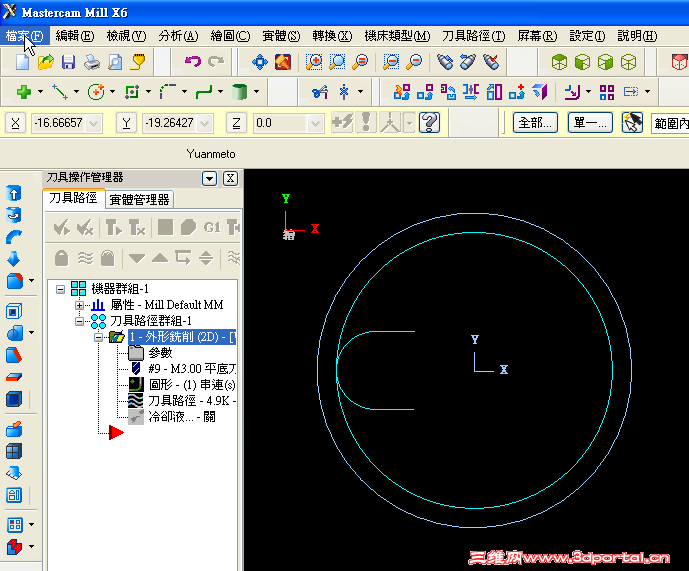The image size is (689, 571).
Task: Click the first green wireframe cube view icon
Action: coord(559,62)
